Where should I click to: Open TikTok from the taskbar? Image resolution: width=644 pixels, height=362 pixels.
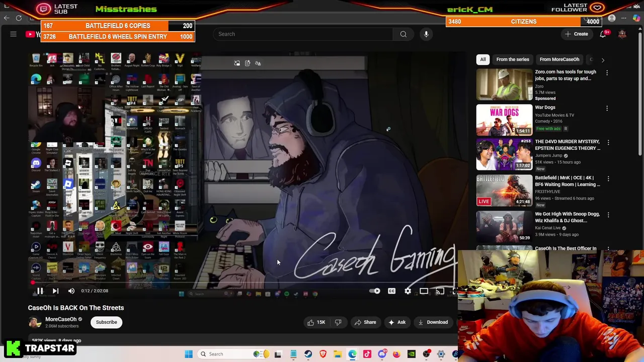click(367, 354)
